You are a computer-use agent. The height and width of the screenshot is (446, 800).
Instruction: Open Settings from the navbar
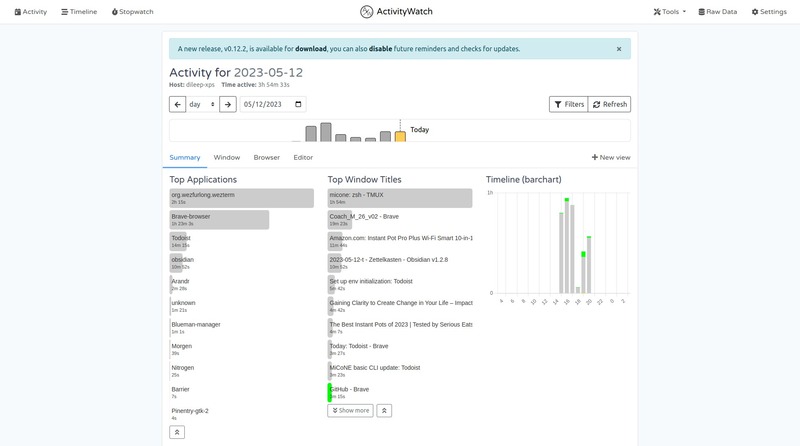point(769,12)
